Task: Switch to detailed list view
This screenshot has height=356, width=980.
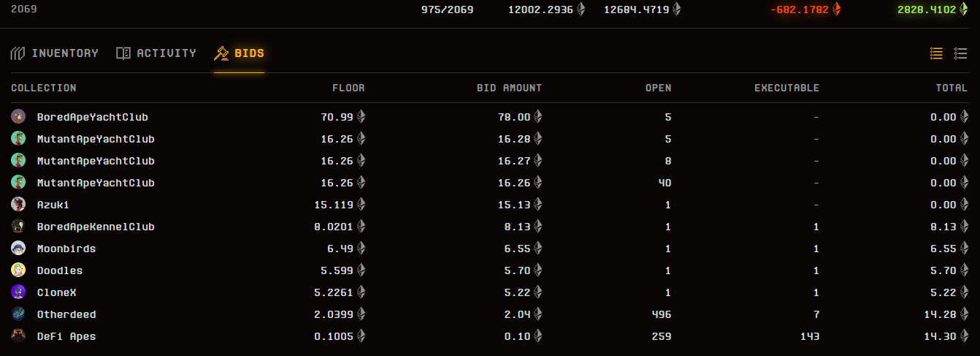Action: [x=960, y=53]
